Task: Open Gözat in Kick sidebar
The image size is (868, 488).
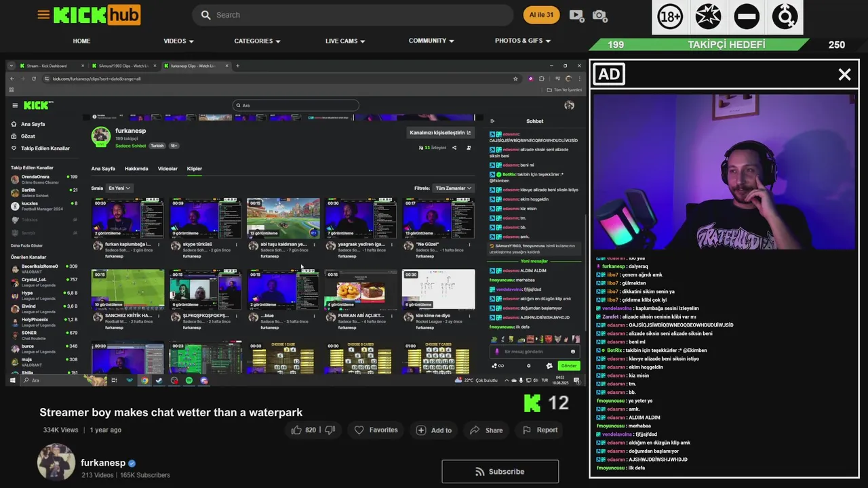Action: pyautogui.click(x=23, y=136)
